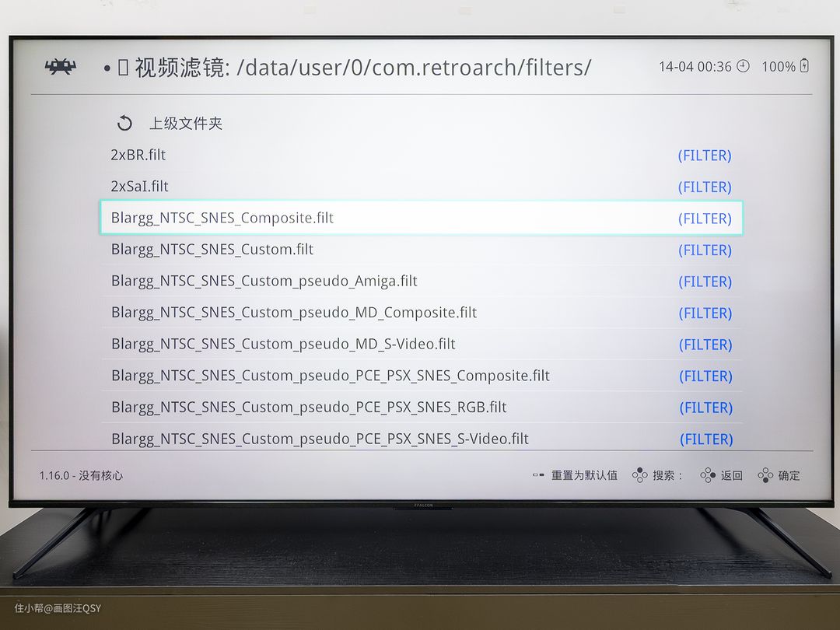The width and height of the screenshot is (840, 630).
Task: Click the (FILTER) tag on the PCE_PSX_SNES_S-Video row
Action: [706, 439]
